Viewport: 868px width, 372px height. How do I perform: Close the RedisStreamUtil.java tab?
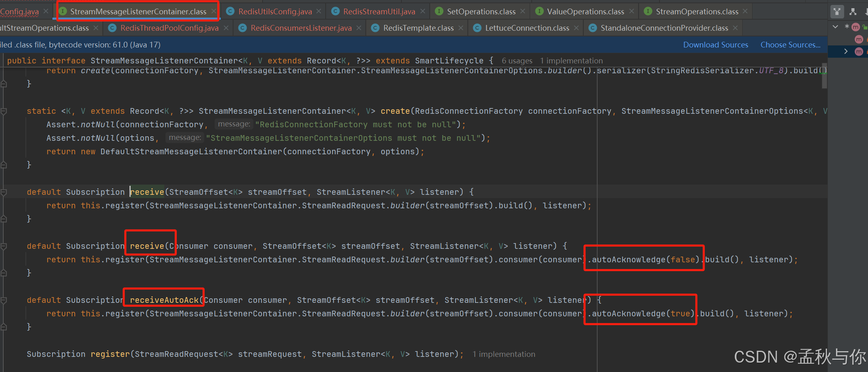pos(423,11)
